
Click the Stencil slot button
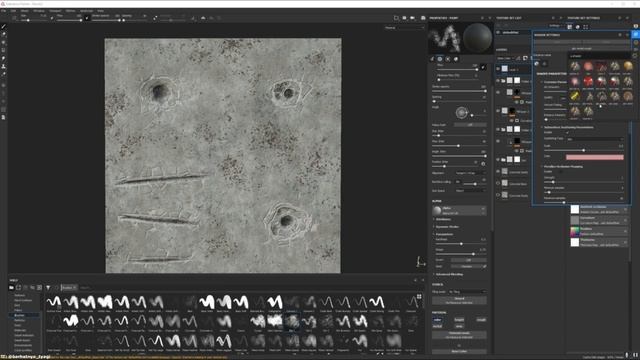pyautogui.click(x=459, y=300)
